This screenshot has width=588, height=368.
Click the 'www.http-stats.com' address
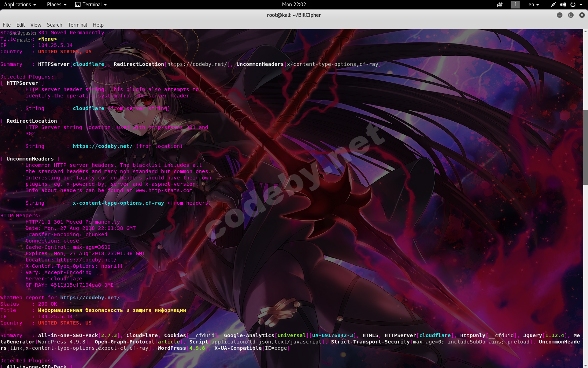pos(164,190)
